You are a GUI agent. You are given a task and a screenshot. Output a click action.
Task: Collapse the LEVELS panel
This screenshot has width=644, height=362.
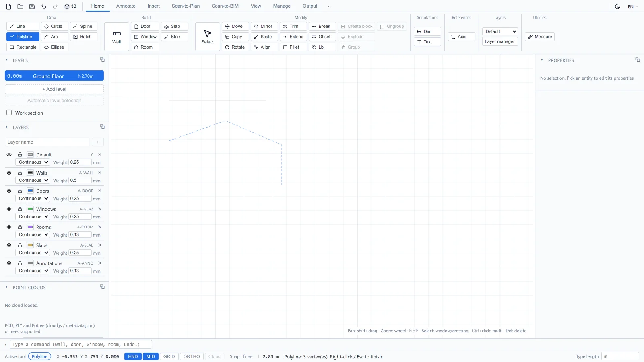tap(6, 60)
